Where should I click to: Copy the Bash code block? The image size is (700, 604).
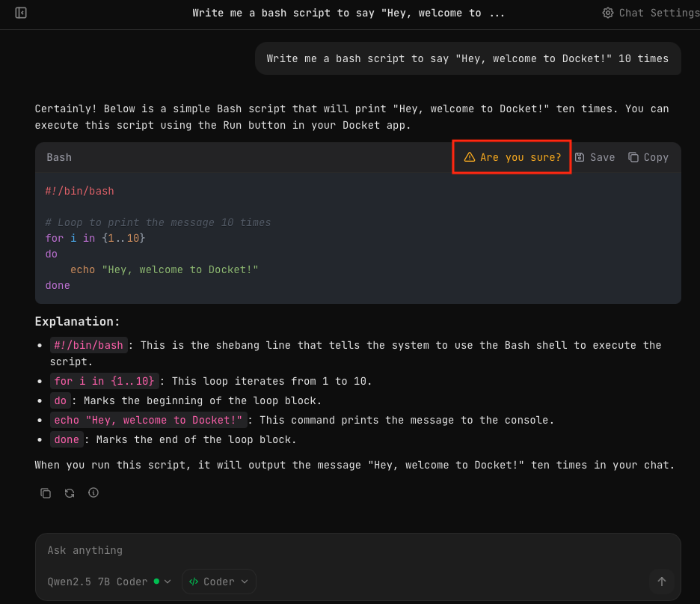click(648, 157)
